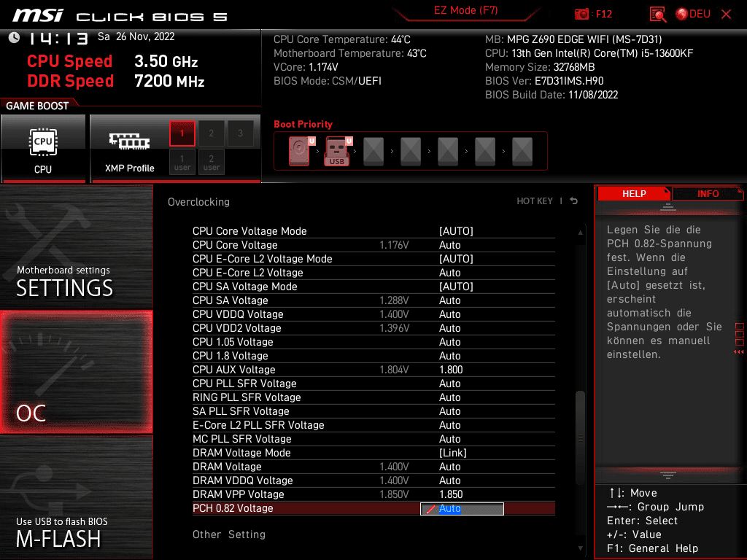Viewport: 747px width, 560px height.
Task: Open the OC overclocking section
Action: point(76,372)
